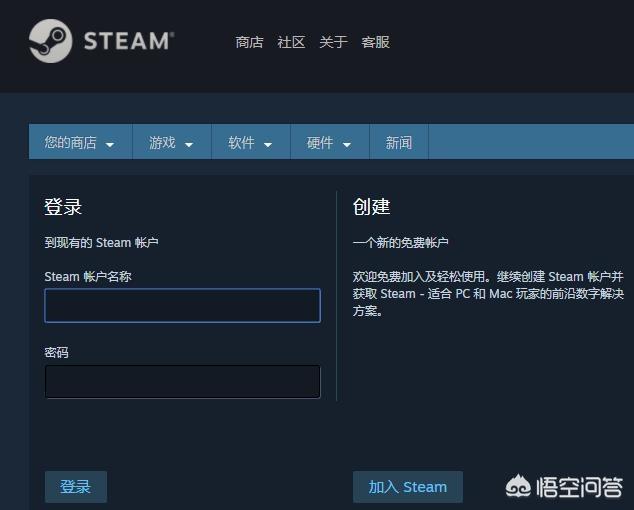Click the caret arrow beside 软件
This screenshot has width=634, height=510.
point(268,145)
